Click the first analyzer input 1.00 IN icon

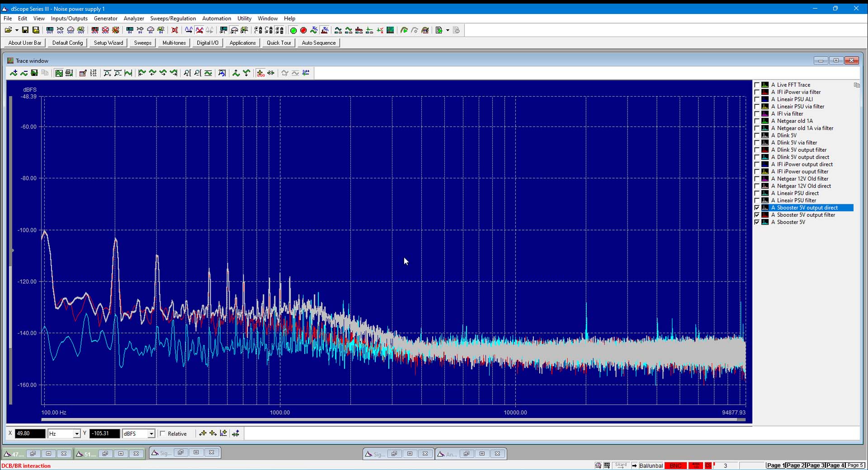click(x=130, y=30)
